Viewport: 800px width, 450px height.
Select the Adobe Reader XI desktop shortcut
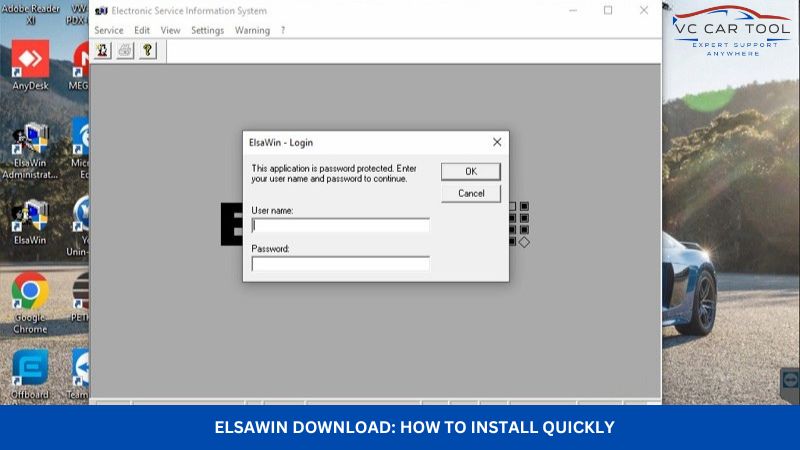31,14
